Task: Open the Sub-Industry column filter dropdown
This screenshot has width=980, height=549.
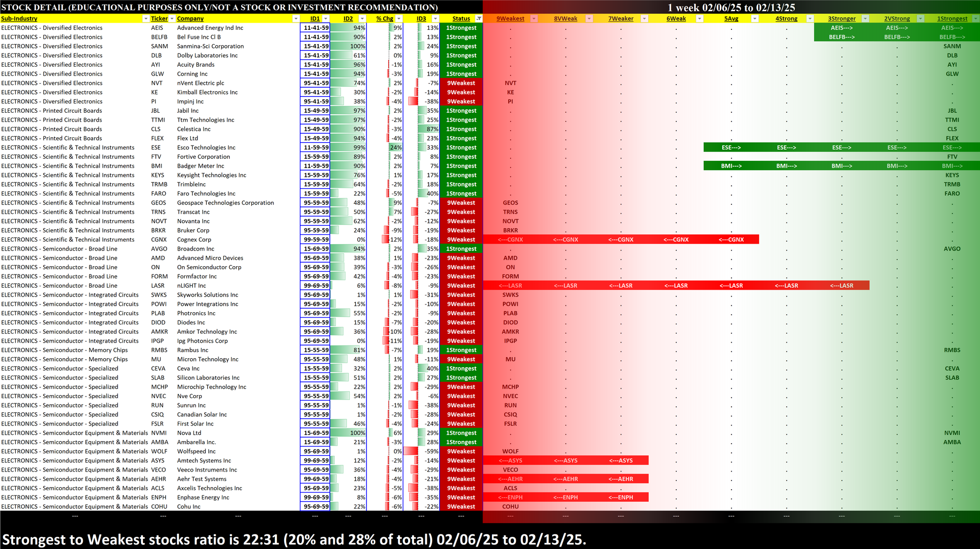Action: [x=146, y=19]
